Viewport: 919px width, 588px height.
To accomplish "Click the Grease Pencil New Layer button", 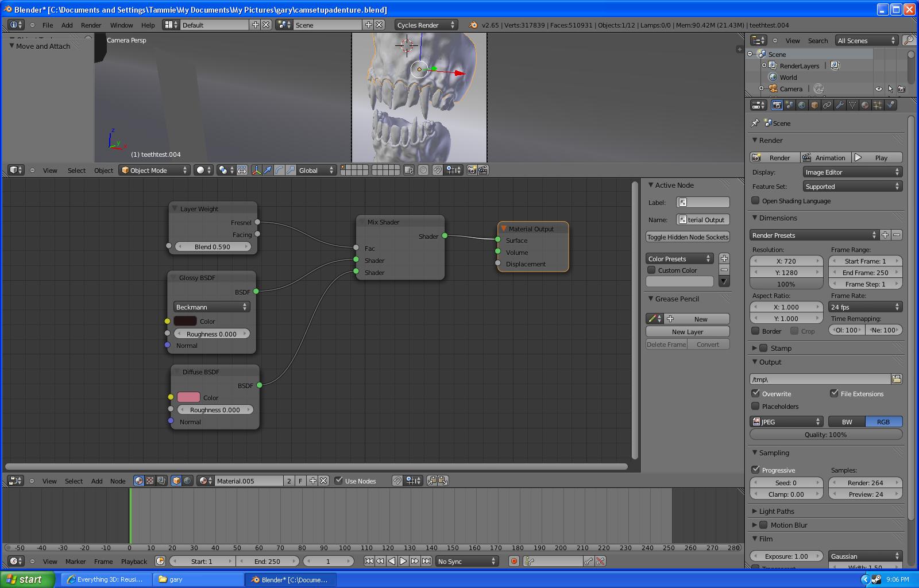I will pos(688,332).
